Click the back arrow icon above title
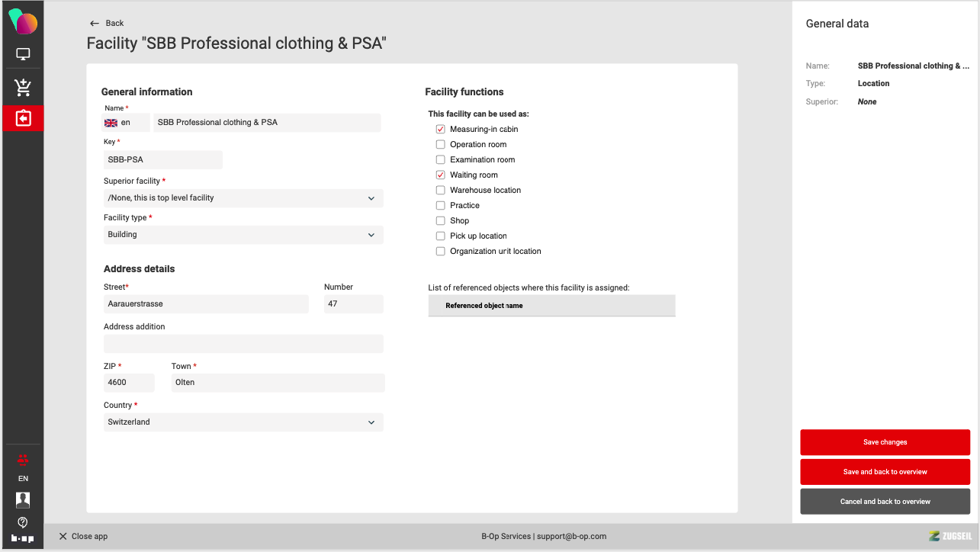 (95, 24)
